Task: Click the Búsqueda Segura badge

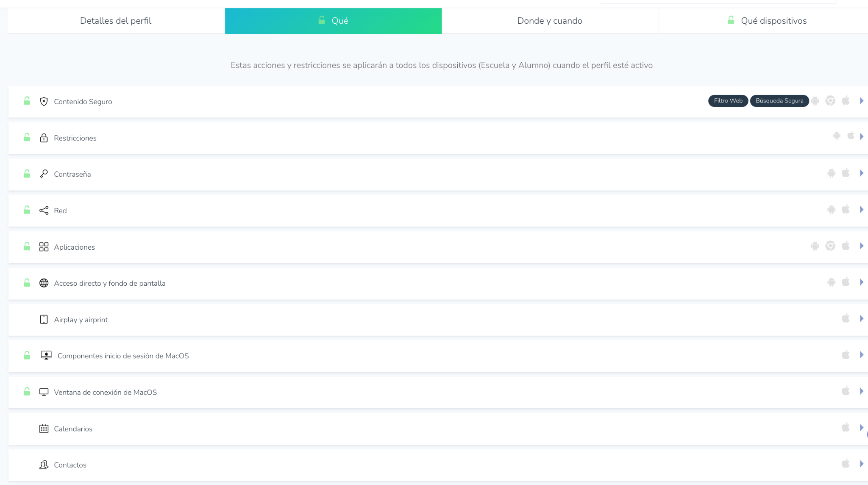Action: coord(779,101)
